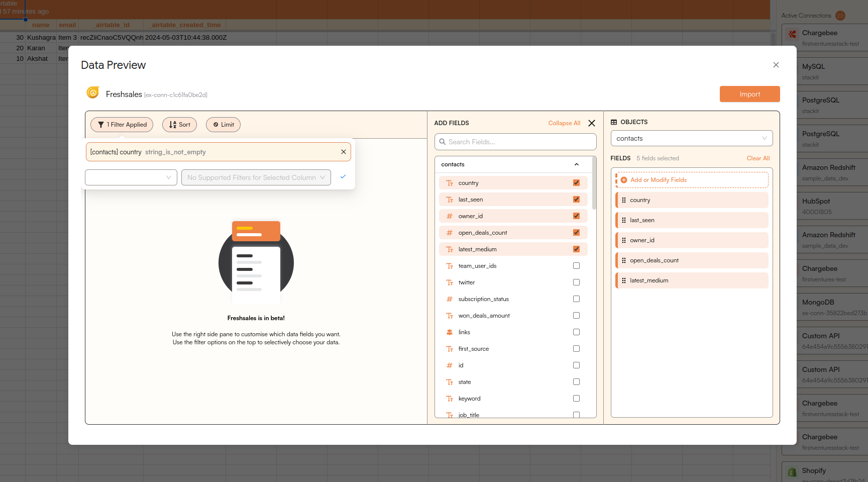The height and width of the screenshot is (482, 868).
Task: Select the country string_is_not_empty filter row
Action: click(x=218, y=152)
